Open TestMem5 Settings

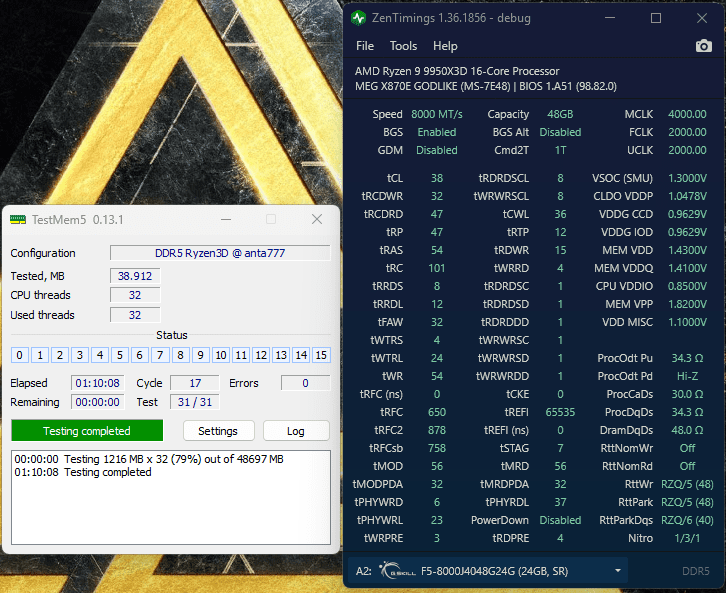[218, 431]
